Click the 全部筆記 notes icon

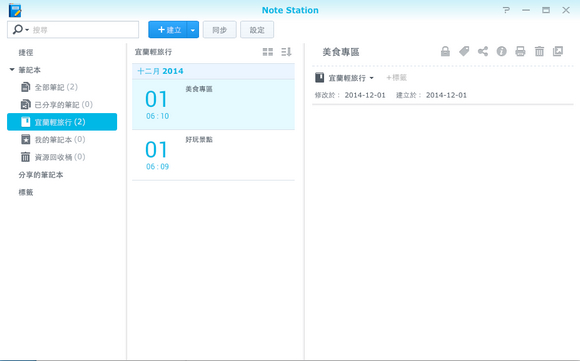25,87
